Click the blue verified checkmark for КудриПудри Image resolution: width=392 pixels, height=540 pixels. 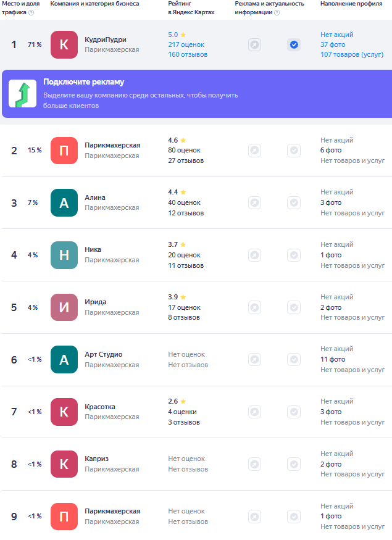294,45
